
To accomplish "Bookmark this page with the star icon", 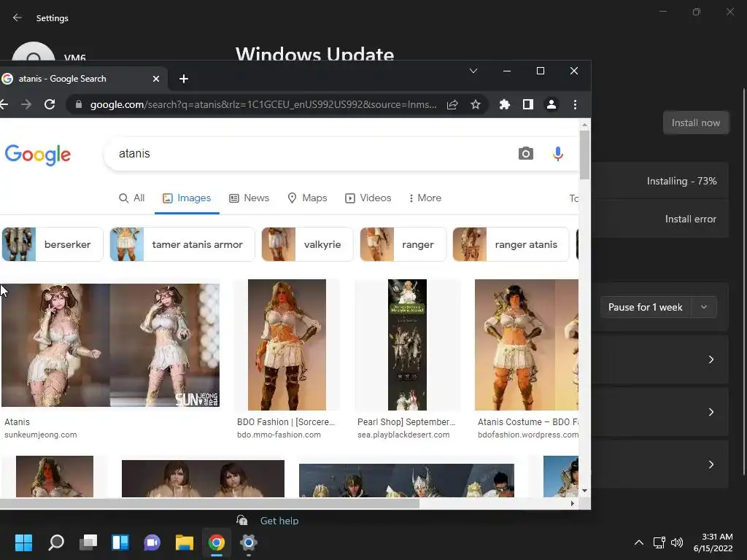I will pyautogui.click(x=476, y=104).
